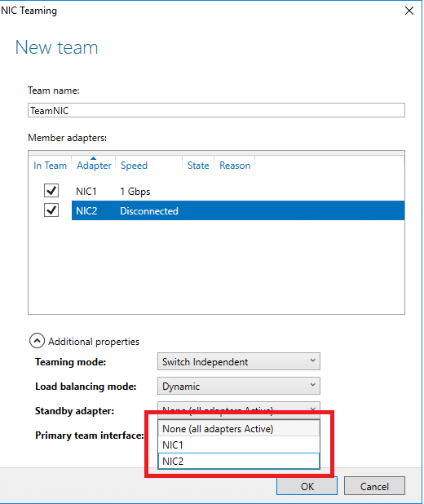Select the NIC2 Disconnected adapter row
This screenshot has width=424, height=504.
tap(238, 210)
